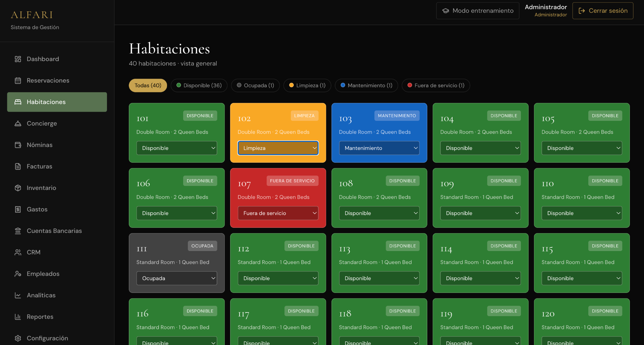Click the Empleados user-gear icon
Image resolution: width=644 pixels, height=345 pixels.
click(x=18, y=274)
